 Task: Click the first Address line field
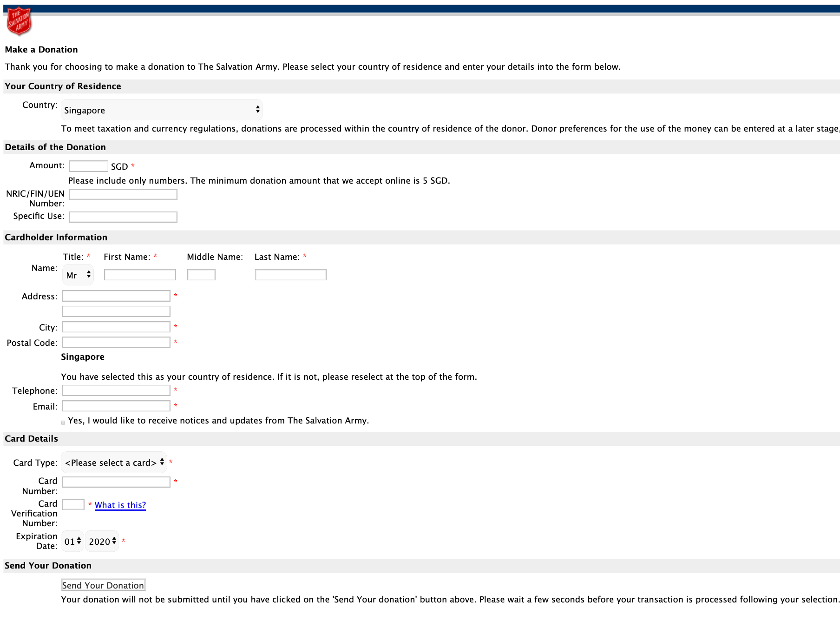[116, 296]
